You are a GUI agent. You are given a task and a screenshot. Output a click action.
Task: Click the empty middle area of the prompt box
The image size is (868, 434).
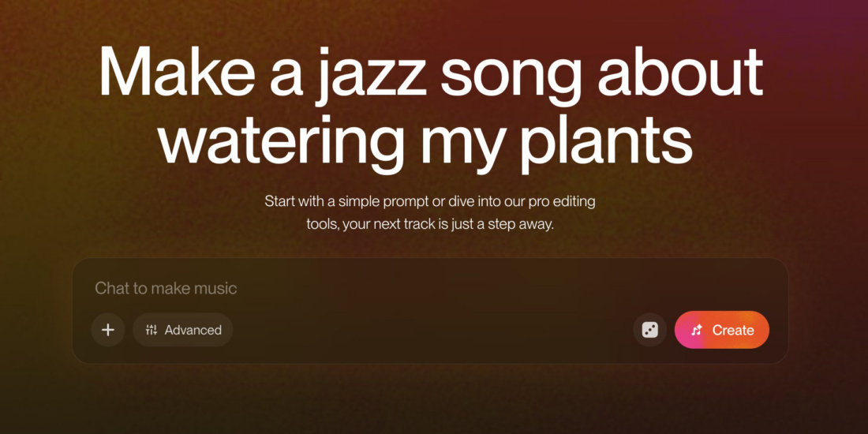click(432, 330)
